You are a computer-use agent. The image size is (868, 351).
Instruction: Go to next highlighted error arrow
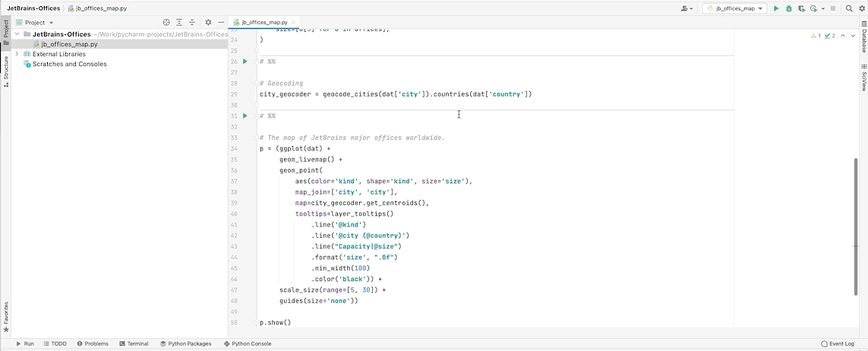point(853,36)
